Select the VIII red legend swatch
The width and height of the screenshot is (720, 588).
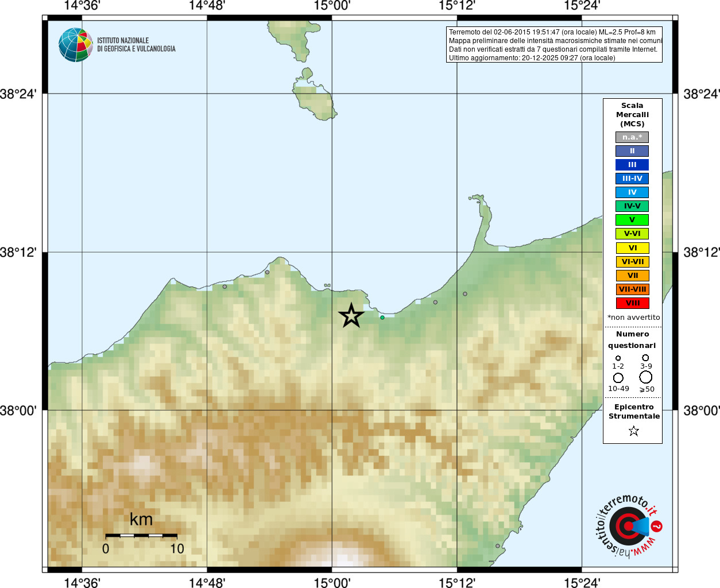(x=632, y=303)
